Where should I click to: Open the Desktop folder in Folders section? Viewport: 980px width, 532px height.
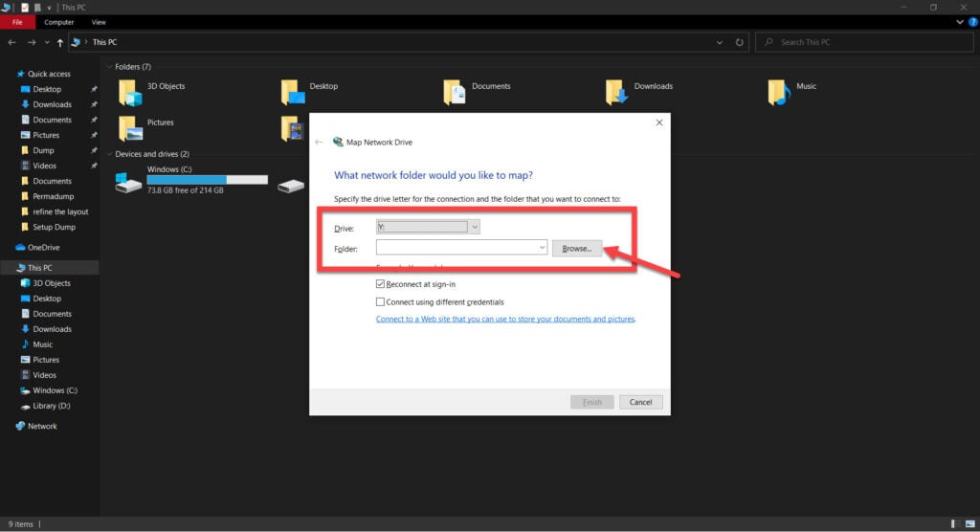tap(293, 93)
